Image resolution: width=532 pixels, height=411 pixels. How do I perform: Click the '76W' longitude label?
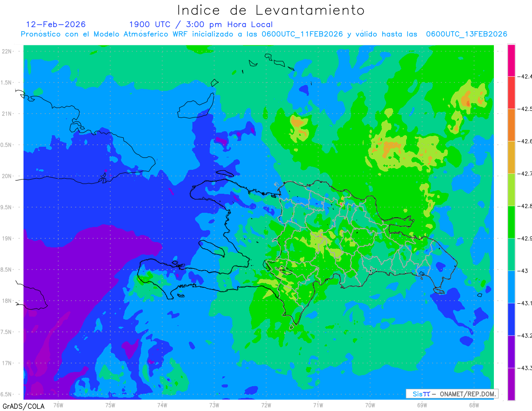(58, 405)
